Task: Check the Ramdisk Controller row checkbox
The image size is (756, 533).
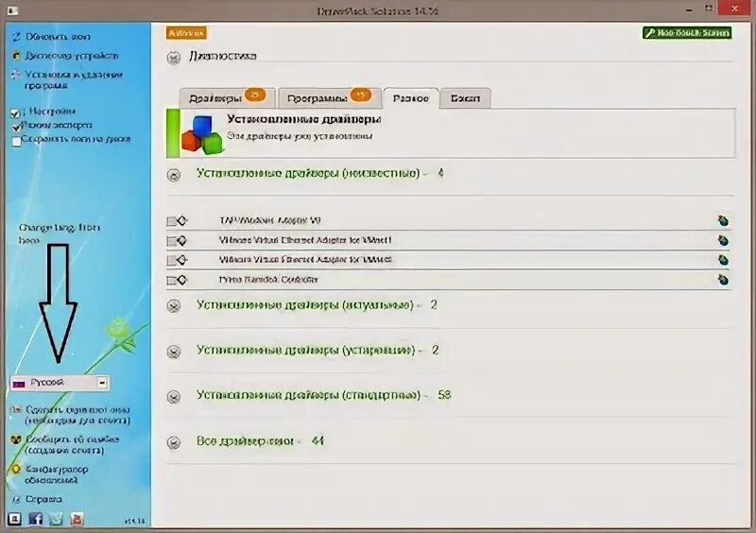Action: pos(171,281)
